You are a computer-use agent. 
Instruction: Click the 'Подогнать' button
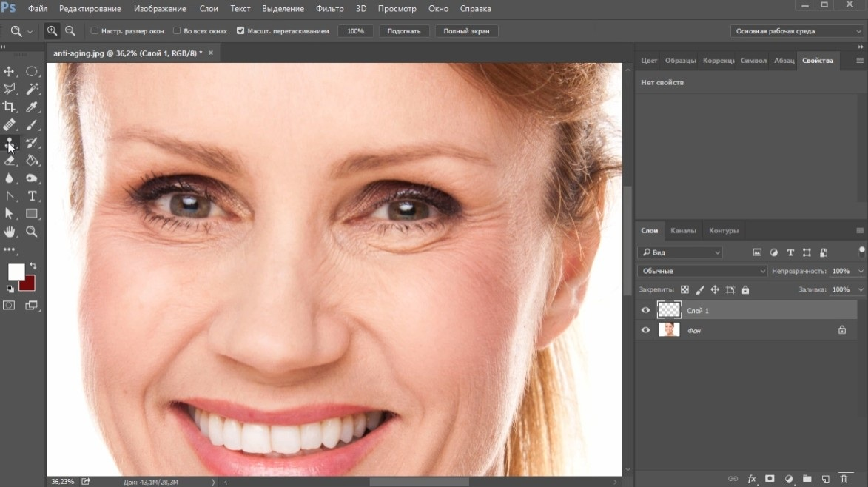pyautogui.click(x=403, y=31)
